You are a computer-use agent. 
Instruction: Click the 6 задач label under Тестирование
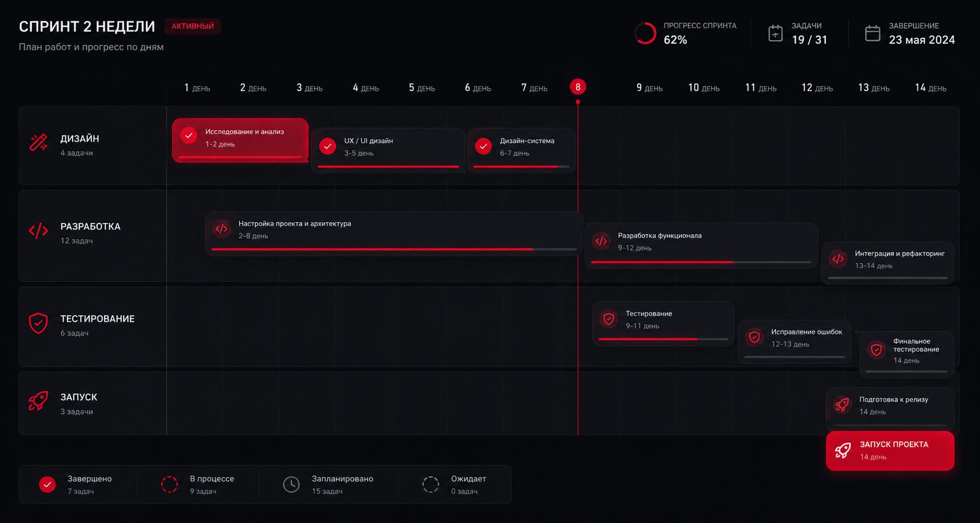click(74, 333)
